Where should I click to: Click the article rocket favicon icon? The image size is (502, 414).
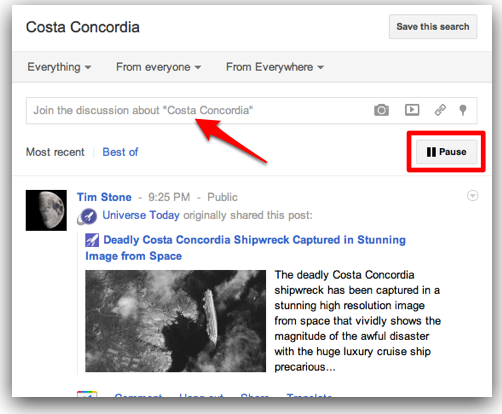pyautogui.click(x=92, y=240)
